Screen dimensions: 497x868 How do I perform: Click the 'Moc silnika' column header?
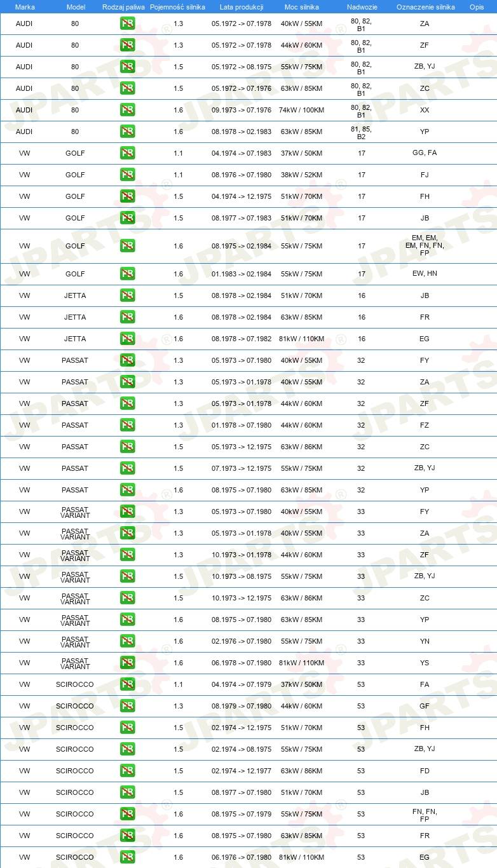tap(302, 6)
